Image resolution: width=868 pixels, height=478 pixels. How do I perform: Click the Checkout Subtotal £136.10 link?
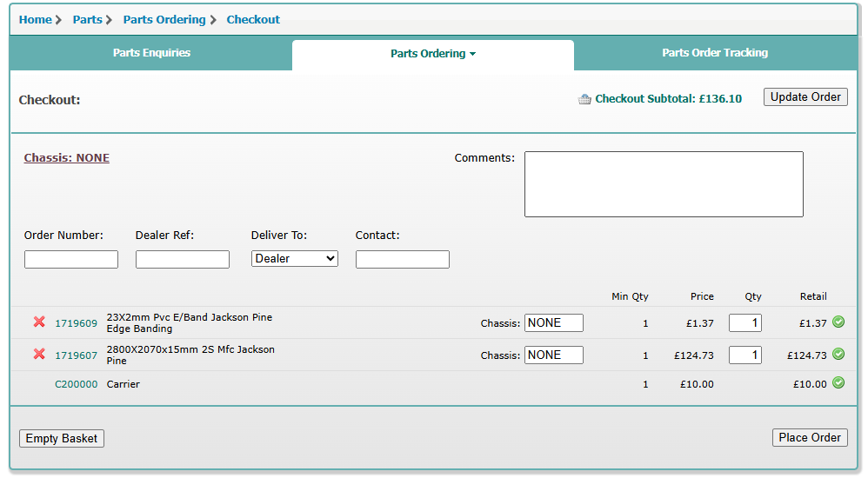[x=668, y=99]
